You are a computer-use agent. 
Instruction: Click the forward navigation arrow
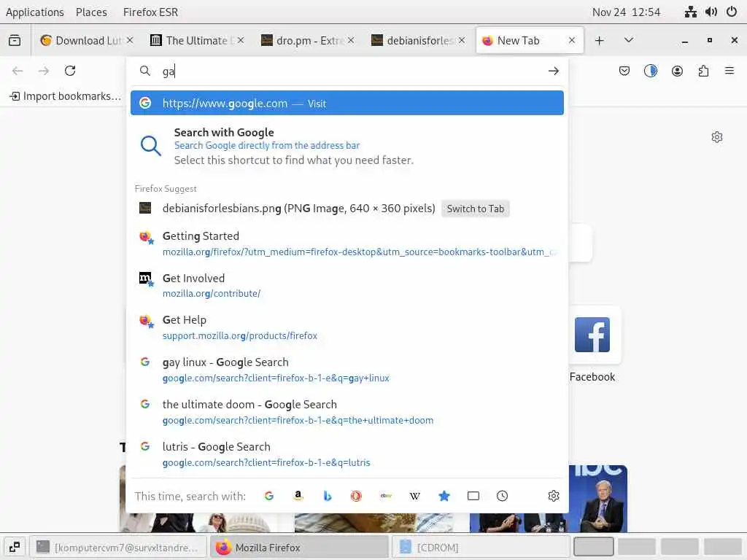tap(44, 71)
